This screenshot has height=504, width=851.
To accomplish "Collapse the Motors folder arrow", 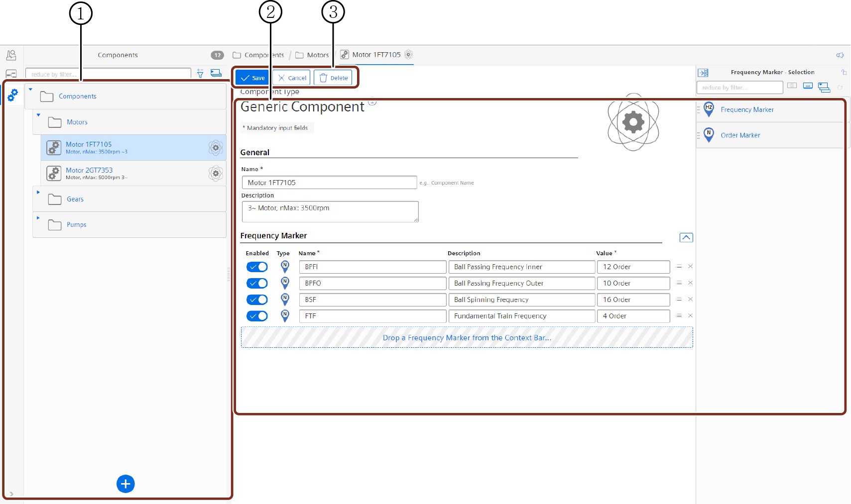I will [x=38, y=115].
